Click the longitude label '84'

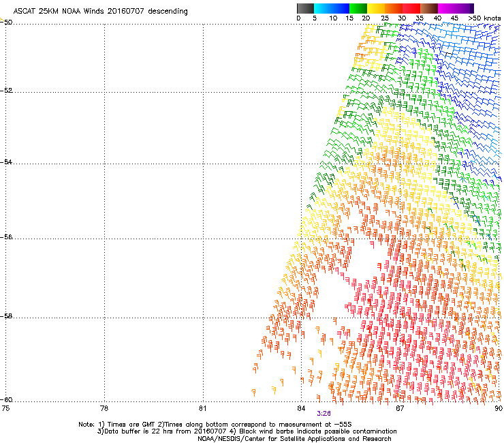tap(301, 408)
